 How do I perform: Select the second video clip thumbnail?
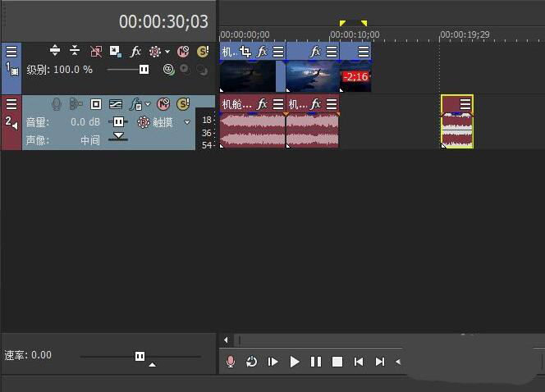313,76
